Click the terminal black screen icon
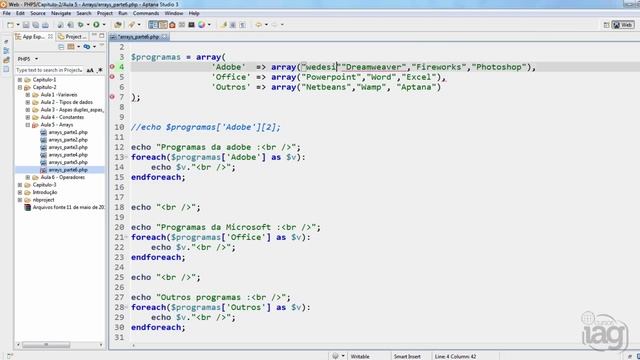Screen dimensions: 640x360 click(x=191, y=25)
